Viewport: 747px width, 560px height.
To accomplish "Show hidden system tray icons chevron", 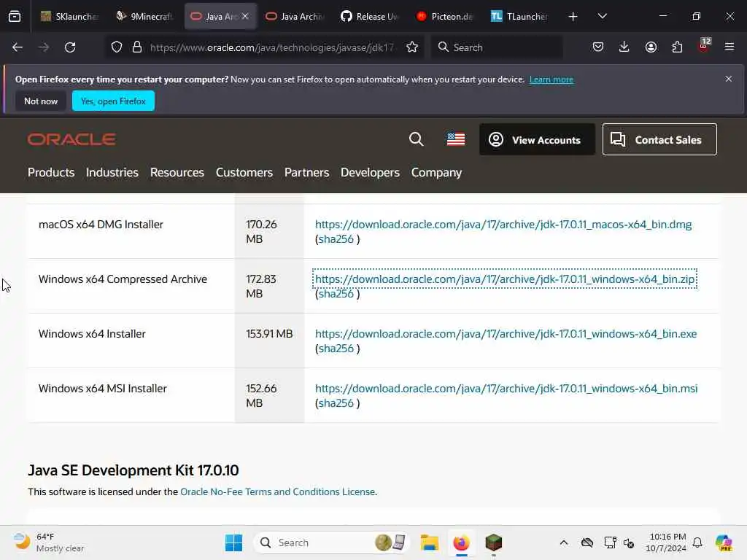I will pyautogui.click(x=564, y=542).
